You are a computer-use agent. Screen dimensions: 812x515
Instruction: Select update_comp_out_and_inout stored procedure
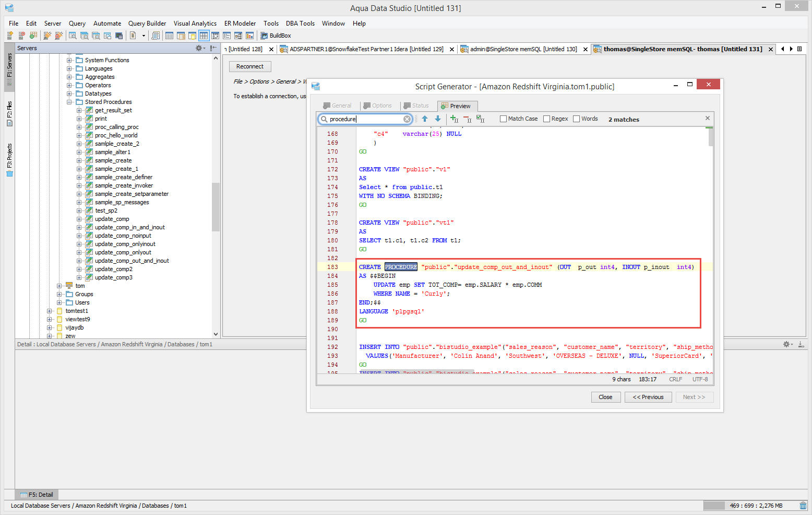tap(132, 261)
